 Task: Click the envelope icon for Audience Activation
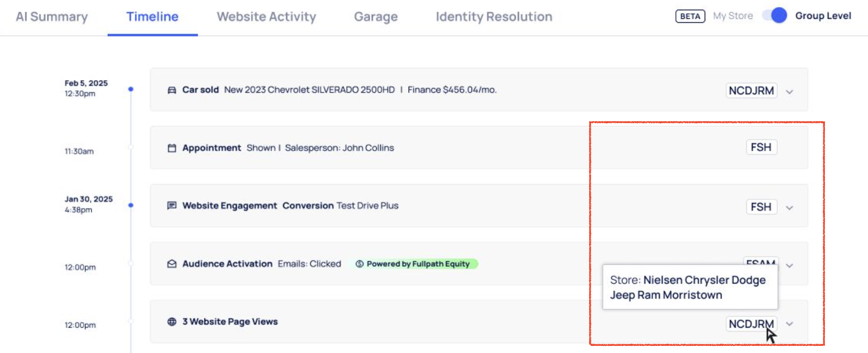pyautogui.click(x=172, y=264)
